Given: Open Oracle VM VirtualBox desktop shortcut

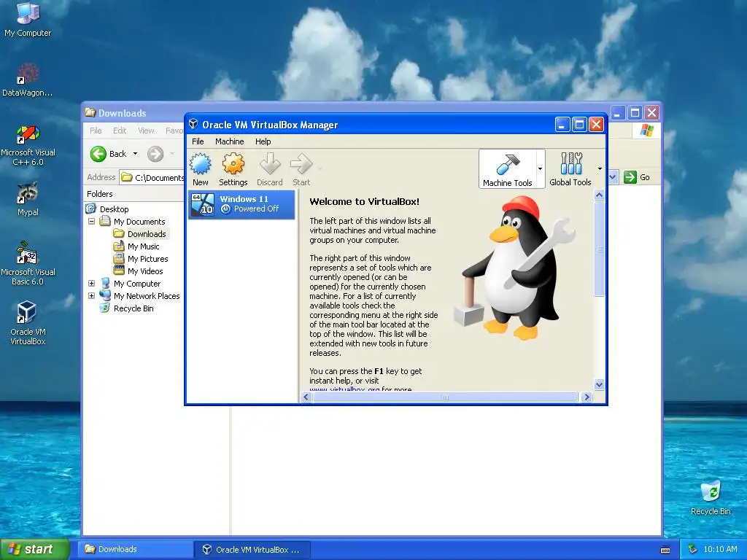Looking at the screenshot, I should 28,324.
